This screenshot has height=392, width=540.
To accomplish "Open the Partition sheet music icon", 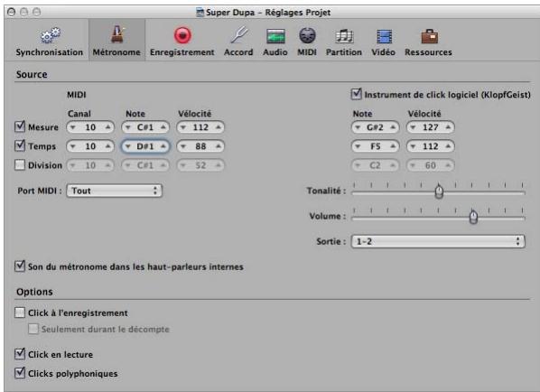I will point(344,36).
